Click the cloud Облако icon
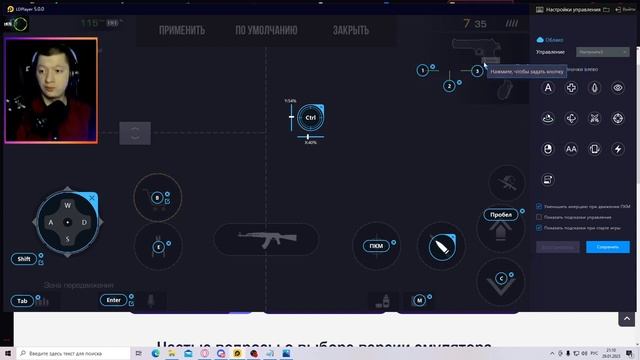 pos(540,40)
